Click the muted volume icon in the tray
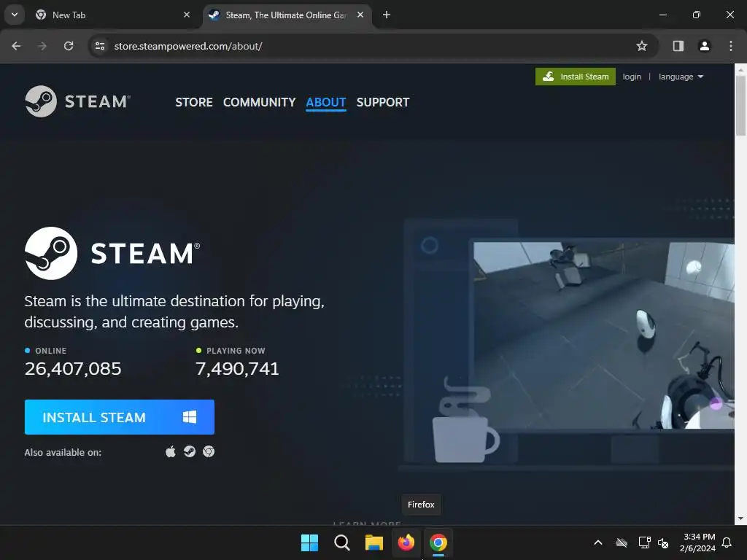Viewport: 747px width, 560px height. (x=663, y=542)
